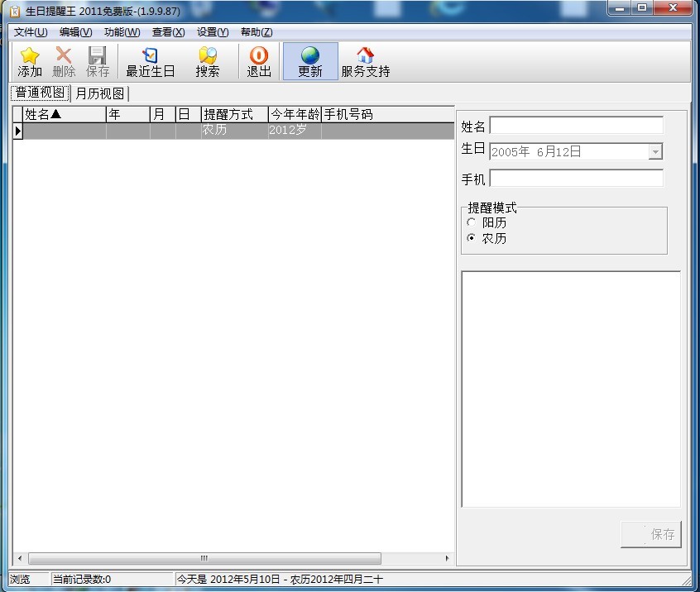Click the app icon in title bar
The height and width of the screenshot is (592, 700).
pyautogui.click(x=14, y=9)
